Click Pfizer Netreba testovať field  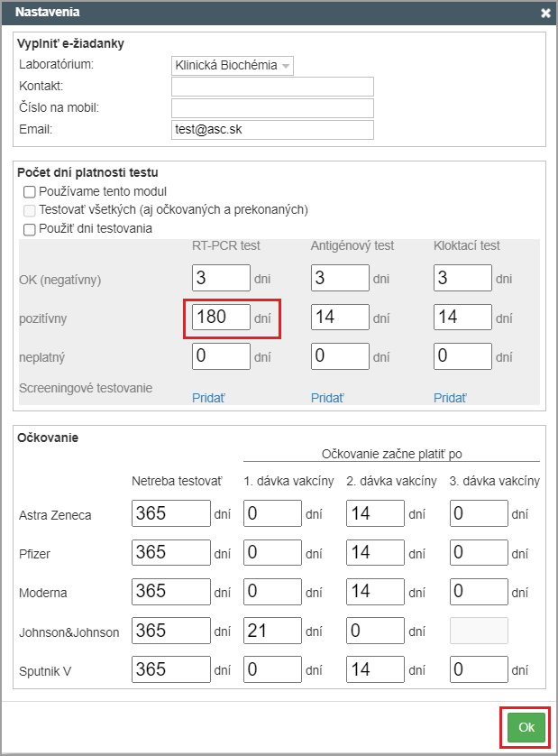pyautogui.click(x=171, y=552)
